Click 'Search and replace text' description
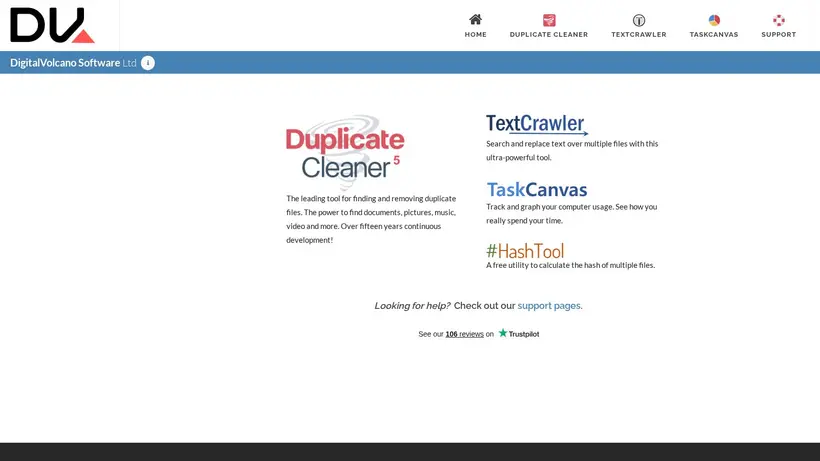Viewport: 820px width, 461px height. pyautogui.click(x=572, y=151)
